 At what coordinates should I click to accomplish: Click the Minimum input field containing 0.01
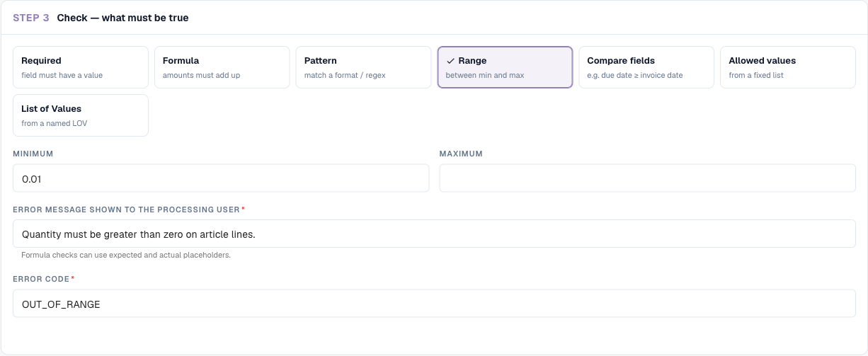coord(221,178)
